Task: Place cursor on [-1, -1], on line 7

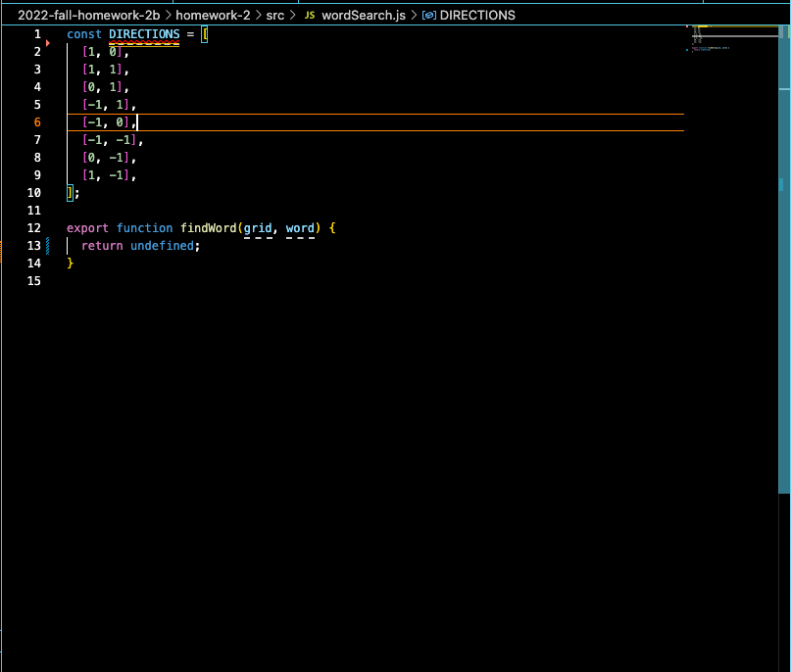Action: point(113,140)
